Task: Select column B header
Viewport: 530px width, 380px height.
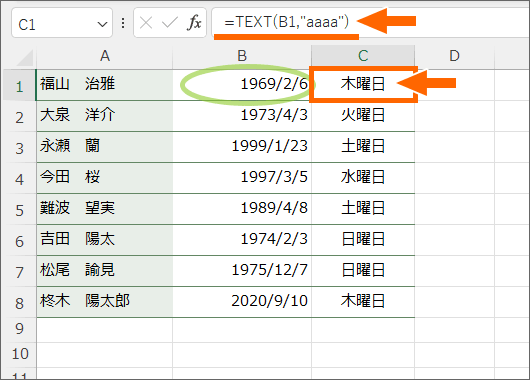Action: pyautogui.click(x=242, y=56)
